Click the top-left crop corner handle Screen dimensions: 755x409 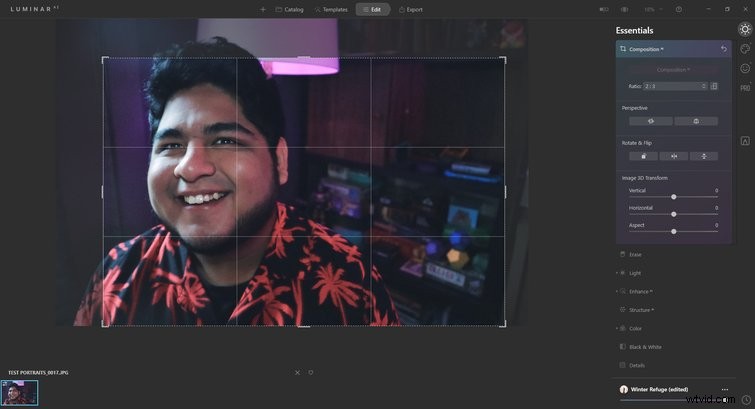[x=104, y=59]
